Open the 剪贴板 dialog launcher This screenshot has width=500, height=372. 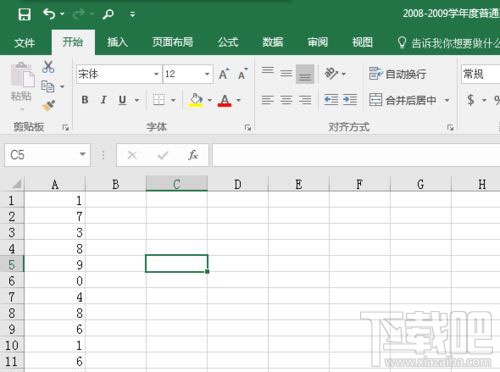(x=66, y=127)
